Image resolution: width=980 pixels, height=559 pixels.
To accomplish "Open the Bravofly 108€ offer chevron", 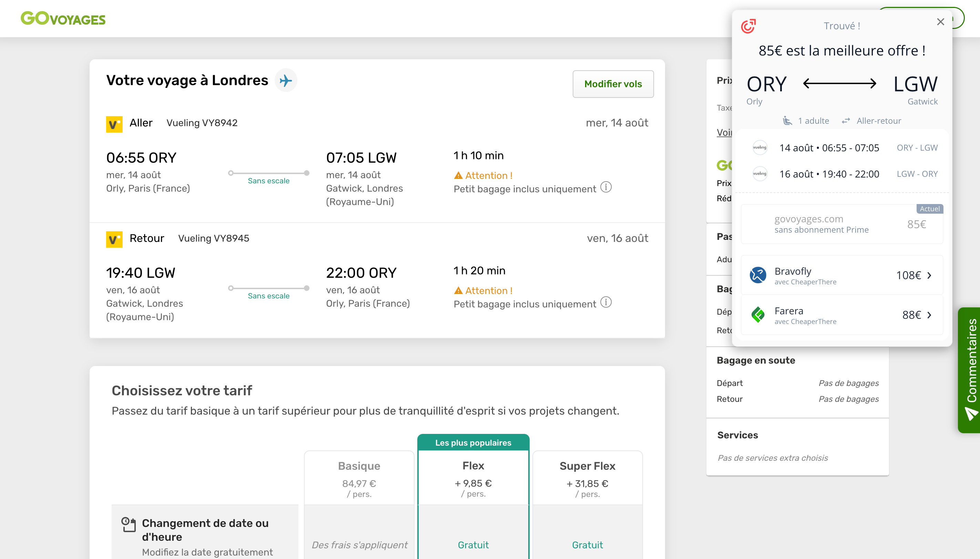I will point(929,275).
